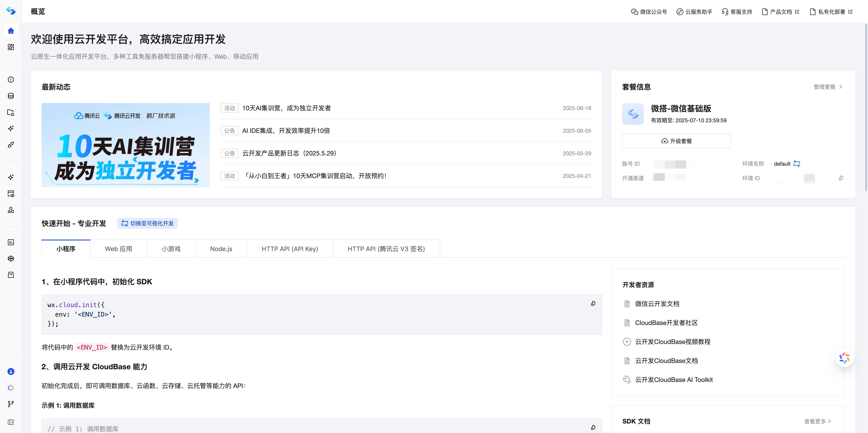This screenshot has height=433, width=868.
Task: Open the HTTP API (API Key) tab
Action: coord(290,249)
